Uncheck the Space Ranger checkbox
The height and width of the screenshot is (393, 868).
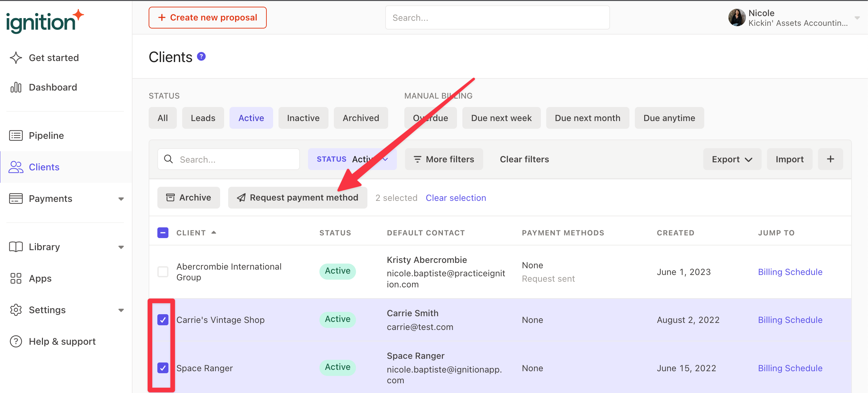[163, 368]
